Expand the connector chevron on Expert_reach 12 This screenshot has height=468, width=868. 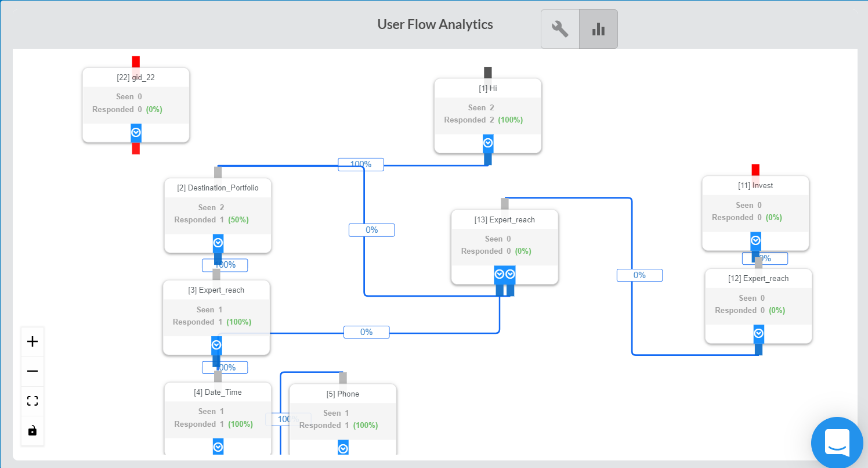758,333
